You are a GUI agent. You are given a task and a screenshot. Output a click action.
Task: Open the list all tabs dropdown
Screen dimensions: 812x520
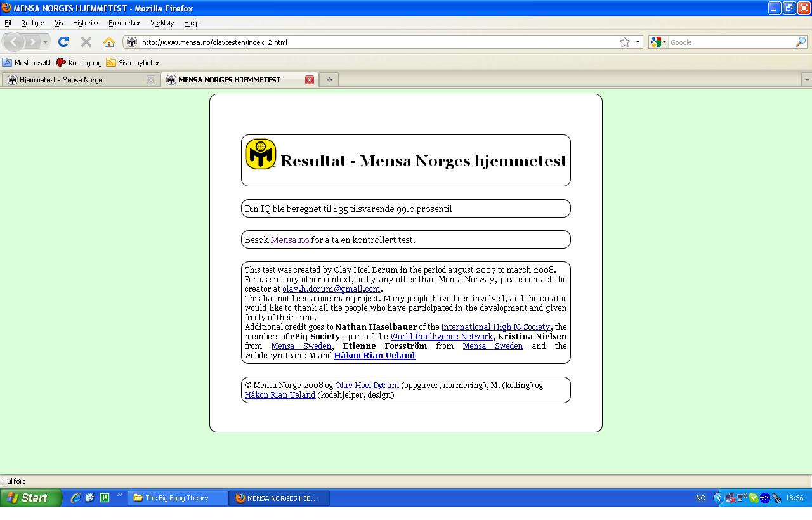(x=806, y=80)
